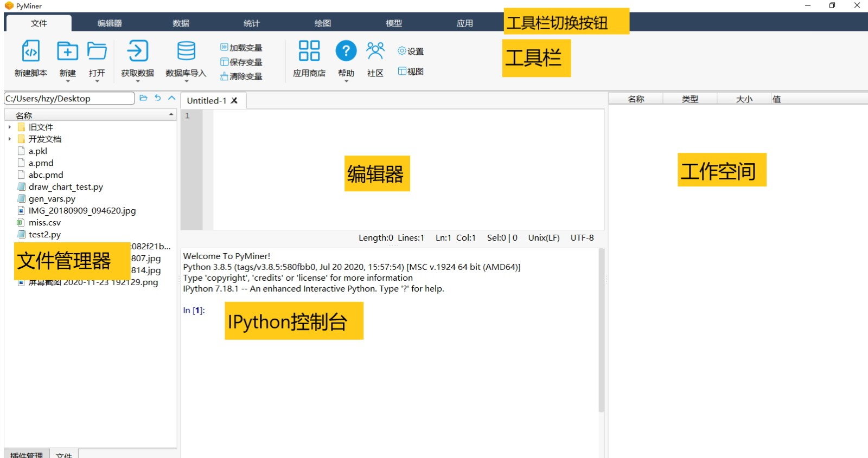The image size is (868, 458).
Task: Open the dropdown arrow beneath 获取数据
Action: 138,81
